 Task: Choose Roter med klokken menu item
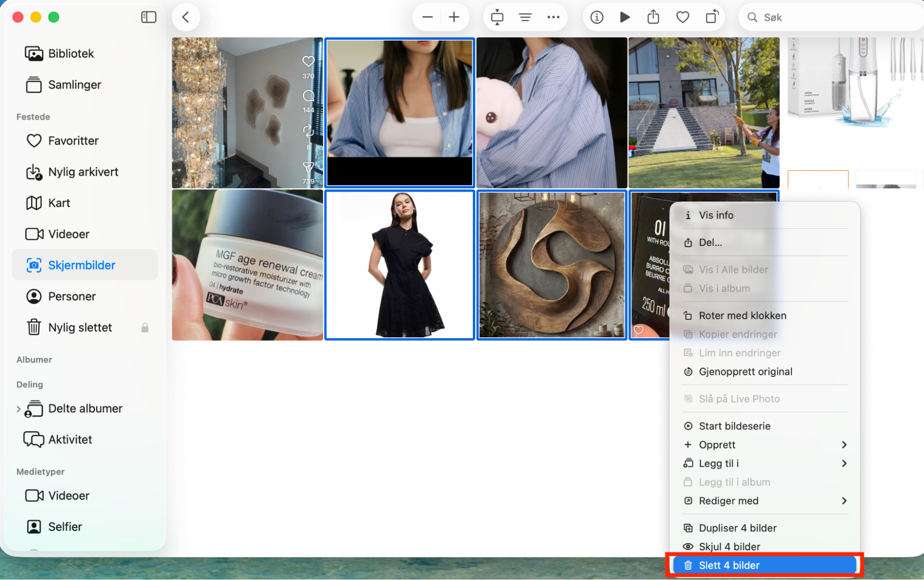click(x=765, y=316)
